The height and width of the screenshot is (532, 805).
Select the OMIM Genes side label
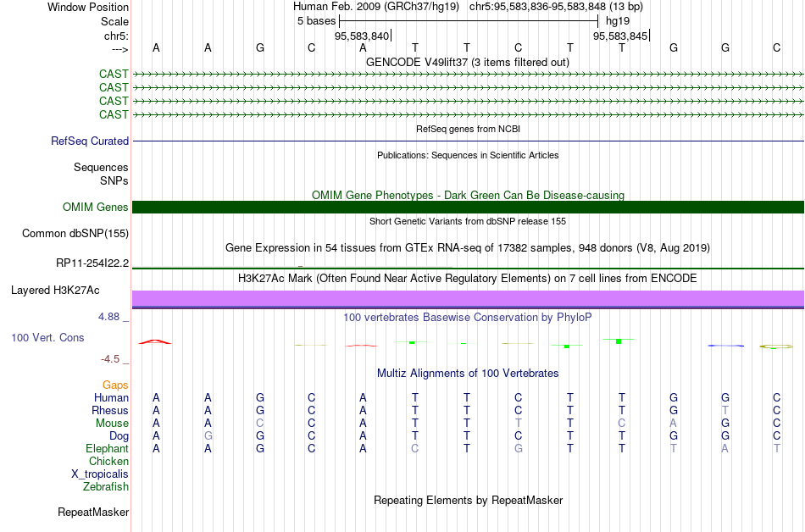click(x=95, y=208)
